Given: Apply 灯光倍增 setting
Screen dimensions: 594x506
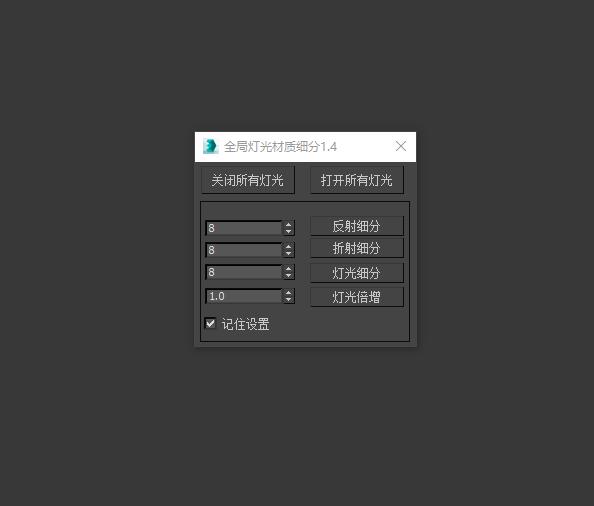Looking at the screenshot, I should (357, 297).
